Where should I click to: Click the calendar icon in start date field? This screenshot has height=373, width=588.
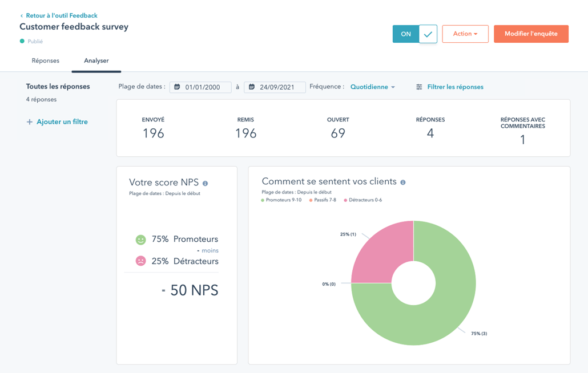tap(177, 87)
